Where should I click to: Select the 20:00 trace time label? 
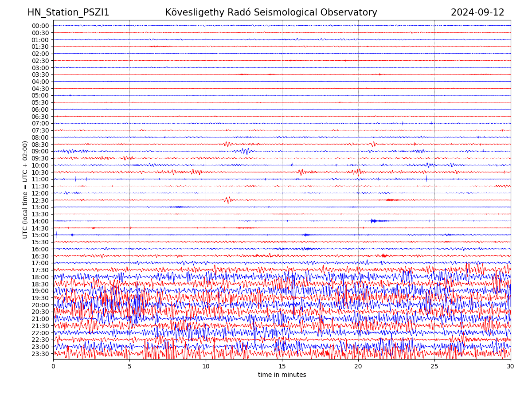coord(40,305)
